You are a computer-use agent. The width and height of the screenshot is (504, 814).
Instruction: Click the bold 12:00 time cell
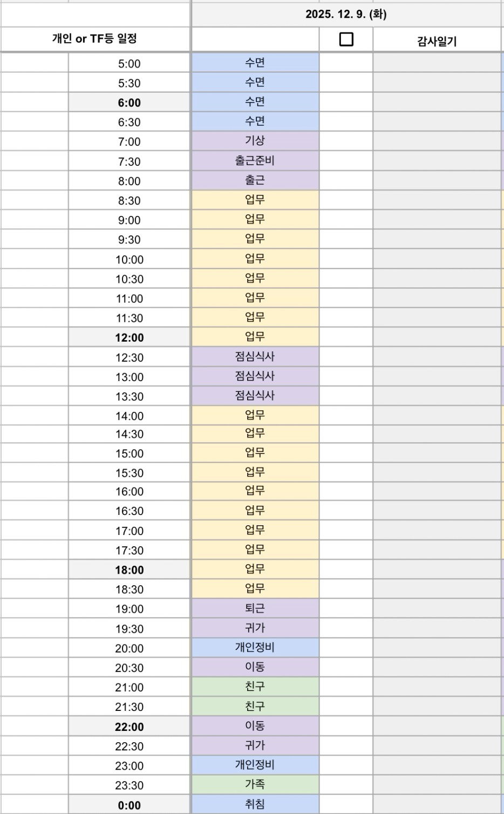click(130, 337)
